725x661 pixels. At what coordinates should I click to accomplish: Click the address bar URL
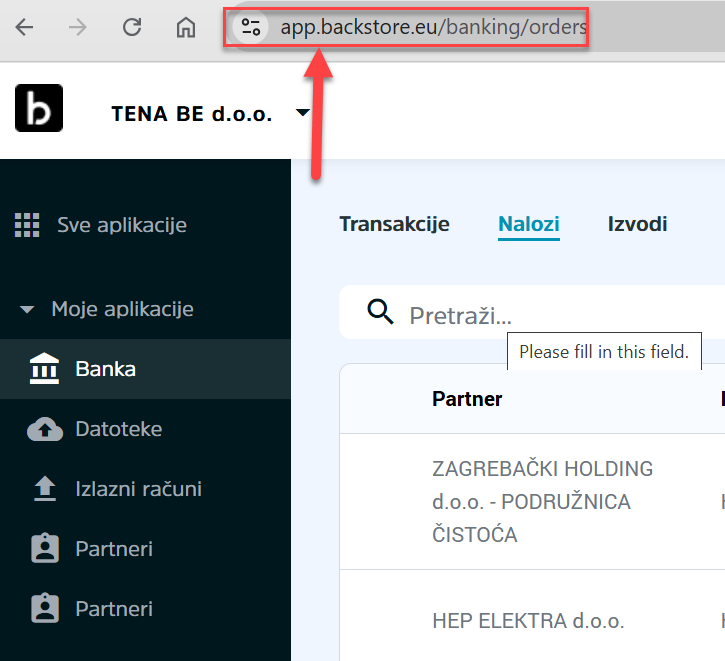pos(433,28)
